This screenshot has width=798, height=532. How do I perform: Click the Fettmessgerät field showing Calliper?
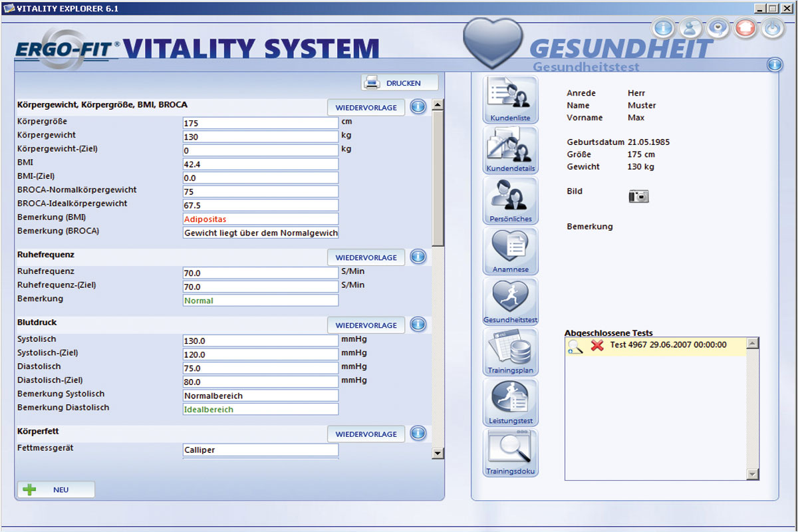[261, 450]
